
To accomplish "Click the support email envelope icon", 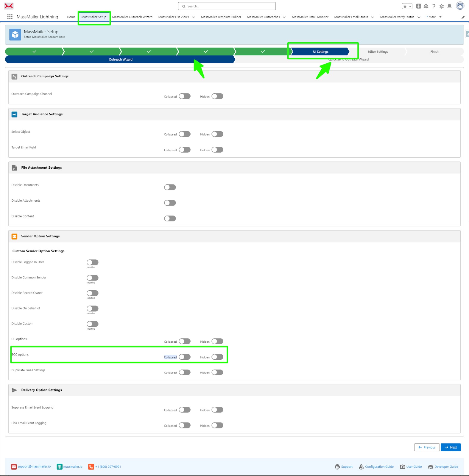I will pyautogui.click(x=14, y=467).
